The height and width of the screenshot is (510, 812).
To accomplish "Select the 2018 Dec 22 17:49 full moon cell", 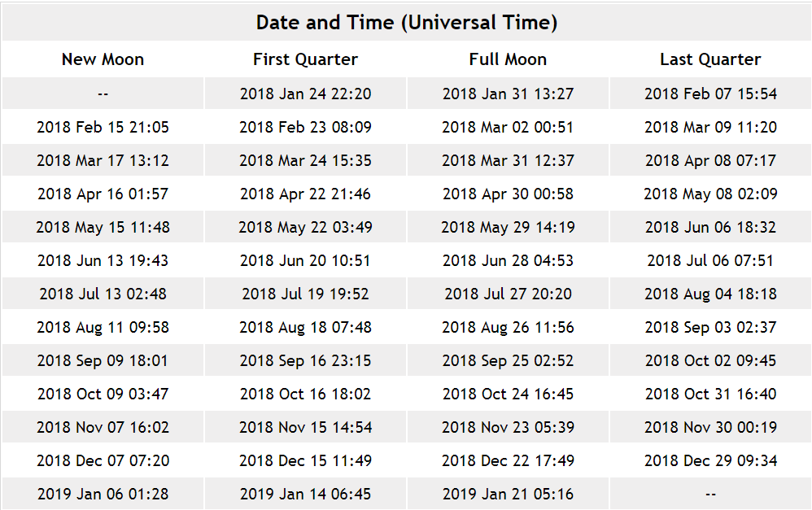I will 508,461.
